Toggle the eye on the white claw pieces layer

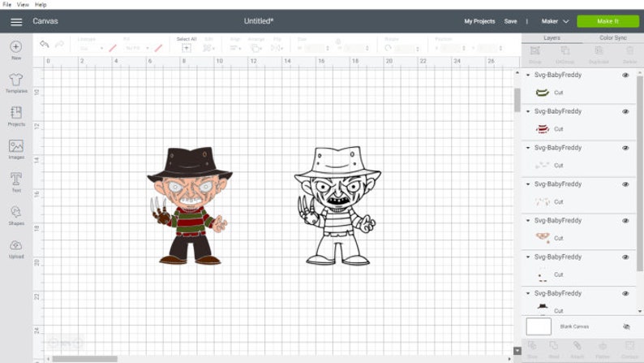[625, 184]
